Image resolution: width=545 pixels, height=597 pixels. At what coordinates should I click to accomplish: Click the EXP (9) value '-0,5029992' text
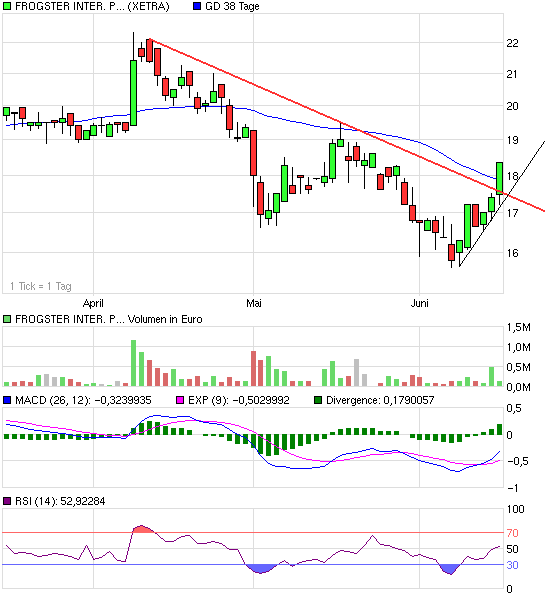tap(261, 400)
